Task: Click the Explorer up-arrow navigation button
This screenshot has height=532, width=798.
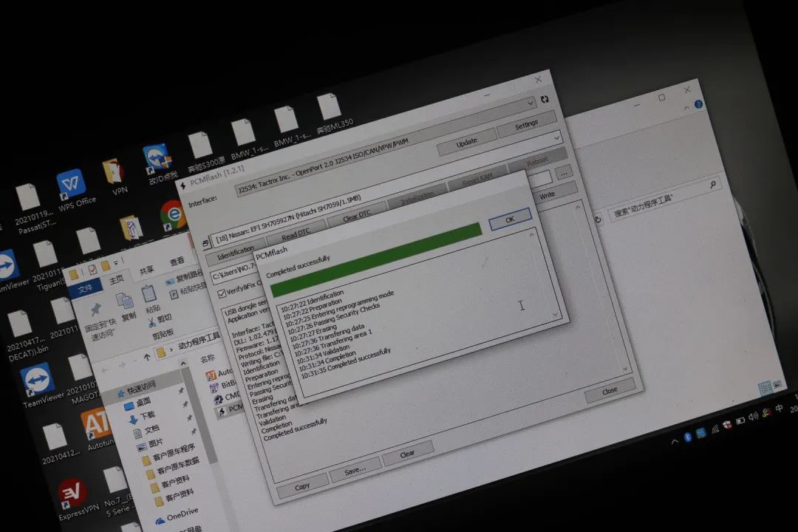Action: coord(147,358)
